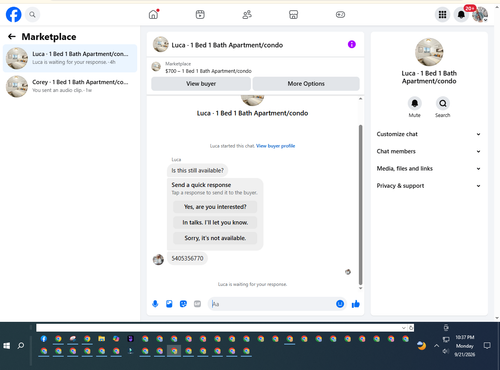Image resolution: width=500 pixels, height=370 pixels.
Task: Open the Friends tab icon
Action: coord(247,15)
